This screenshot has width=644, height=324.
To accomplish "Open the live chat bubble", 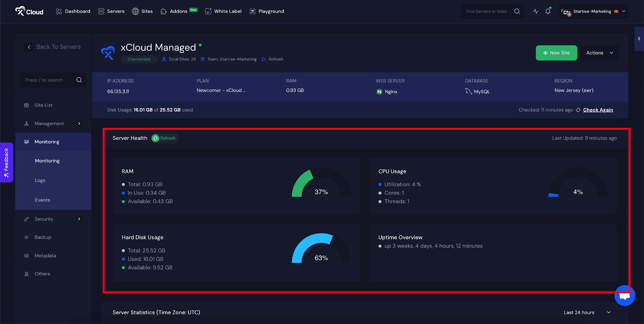I will [624, 296].
